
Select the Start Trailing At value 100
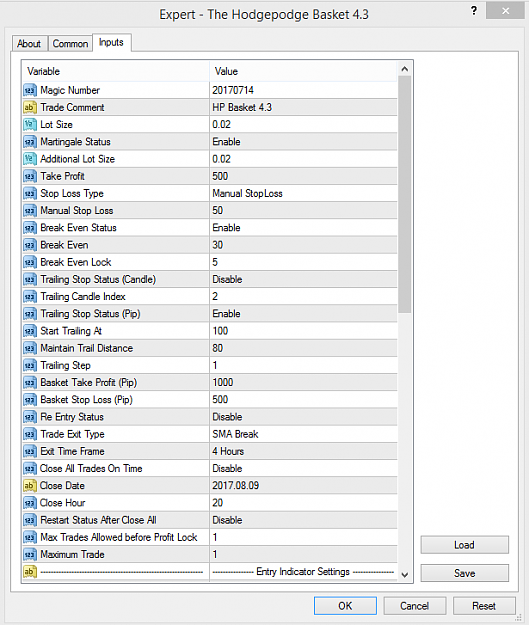pos(303,331)
